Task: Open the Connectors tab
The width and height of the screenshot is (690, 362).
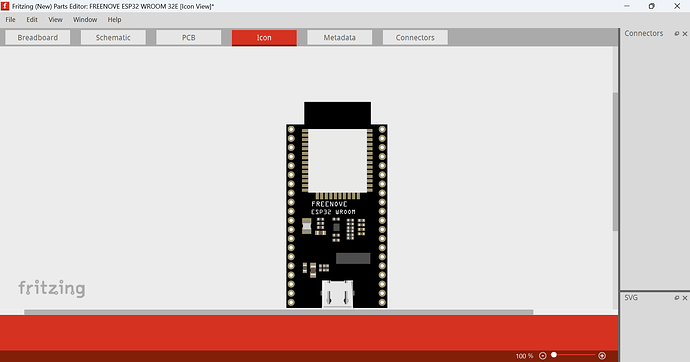Action: click(x=415, y=37)
